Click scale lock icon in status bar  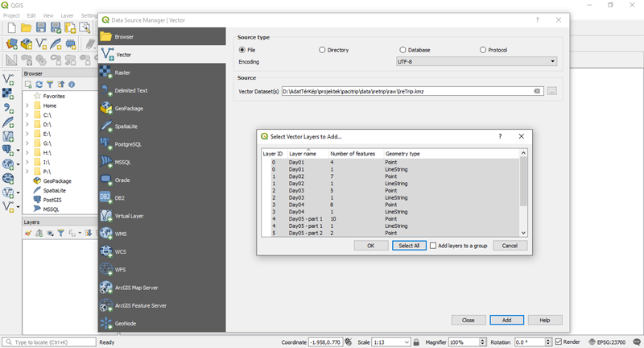point(416,342)
